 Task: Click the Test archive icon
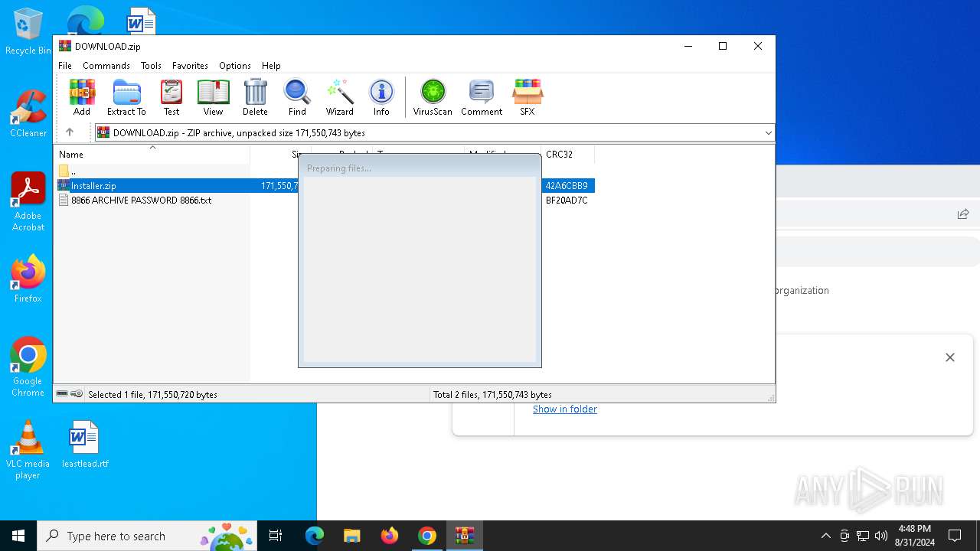[171, 97]
